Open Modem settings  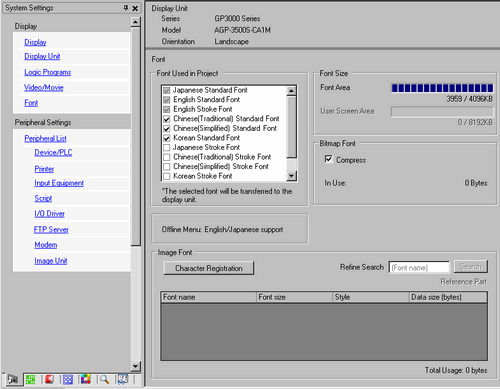46,245
